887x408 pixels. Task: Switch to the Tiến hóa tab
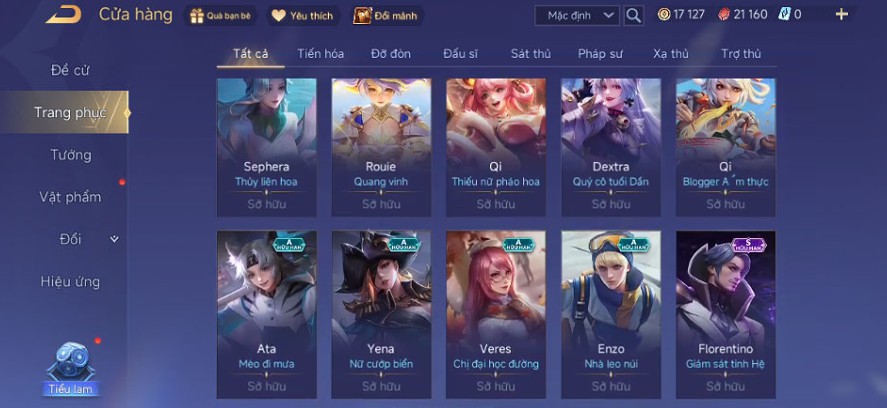(x=321, y=54)
